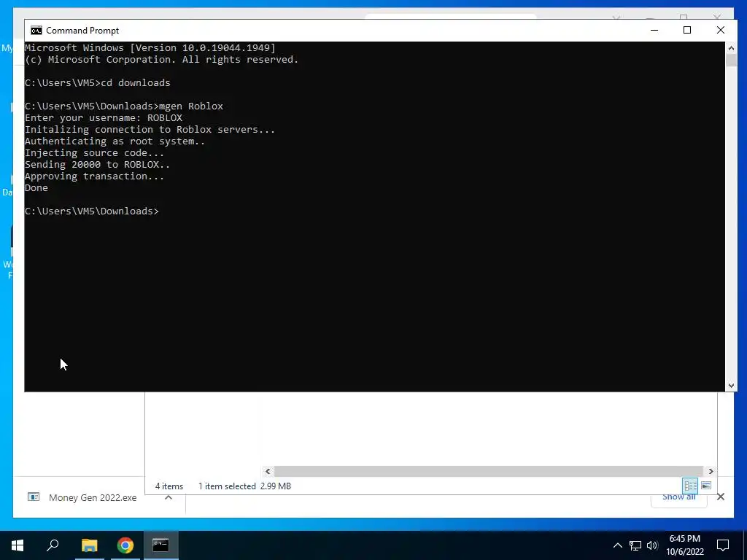The height and width of the screenshot is (560, 747).
Task: Open the Windows Start menu
Action: (18, 545)
